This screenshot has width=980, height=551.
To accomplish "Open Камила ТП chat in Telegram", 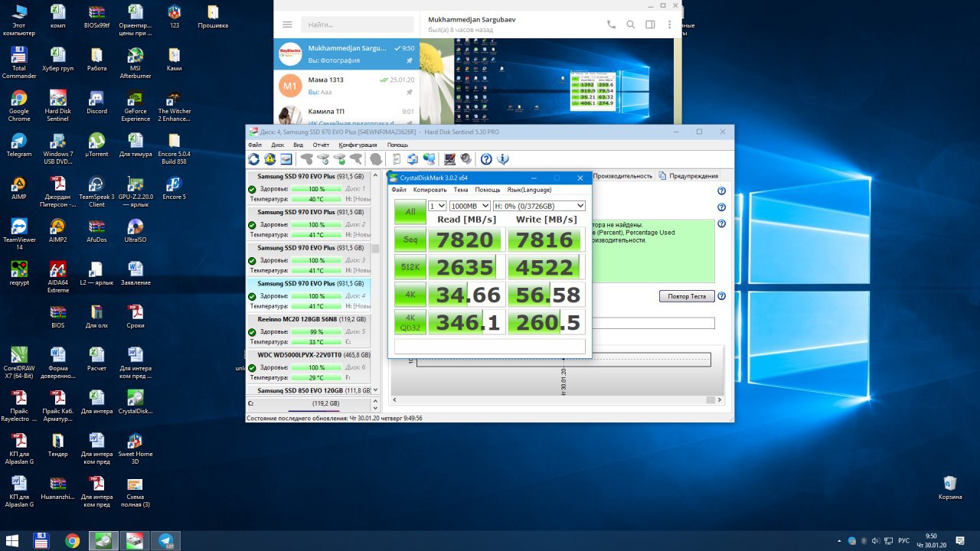I will click(347, 116).
